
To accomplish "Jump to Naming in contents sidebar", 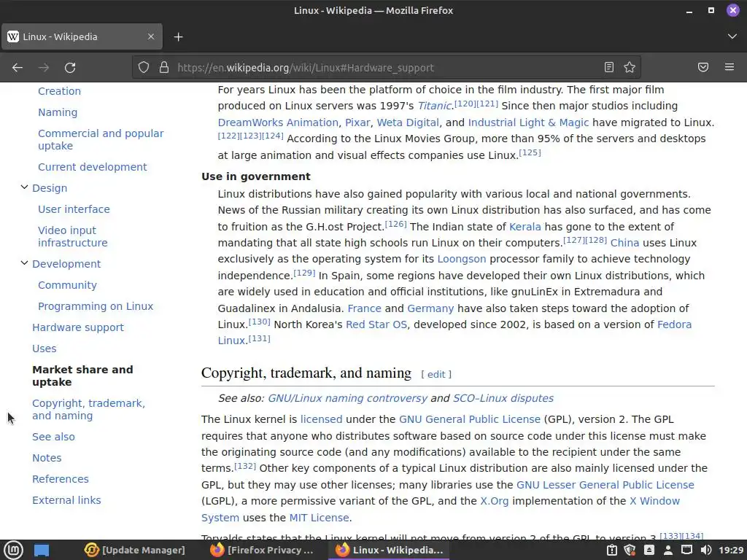I will click(58, 112).
